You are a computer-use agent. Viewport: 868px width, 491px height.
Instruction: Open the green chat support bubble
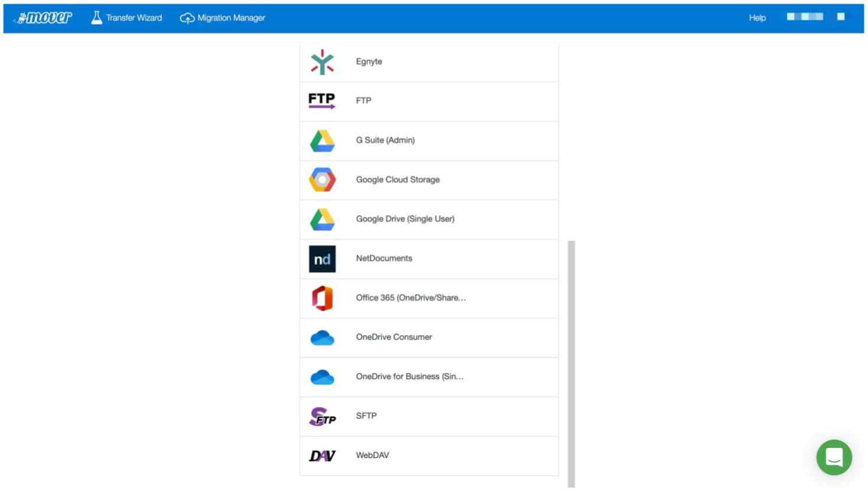click(x=834, y=457)
